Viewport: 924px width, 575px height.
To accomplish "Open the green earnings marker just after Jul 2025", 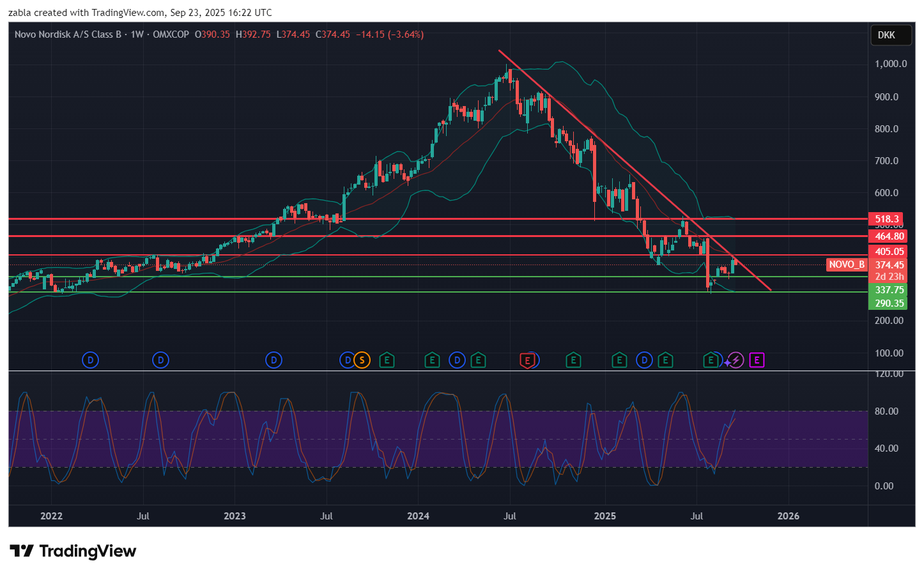I will [x=710, y=360].
